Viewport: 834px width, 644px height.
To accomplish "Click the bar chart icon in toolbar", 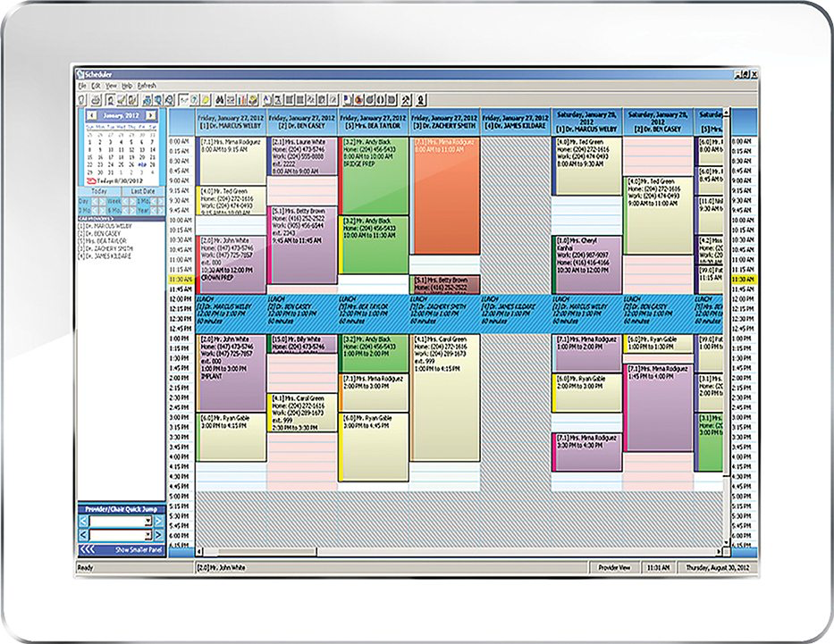I will click(242, 99).
